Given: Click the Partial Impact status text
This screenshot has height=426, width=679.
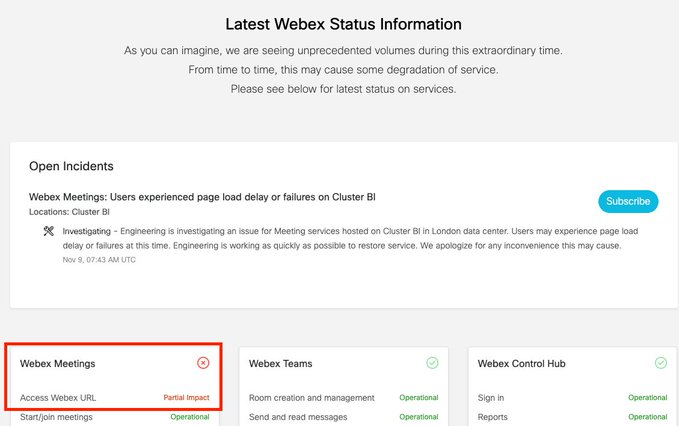Looking at the screenshot, I should coord(187,397).
